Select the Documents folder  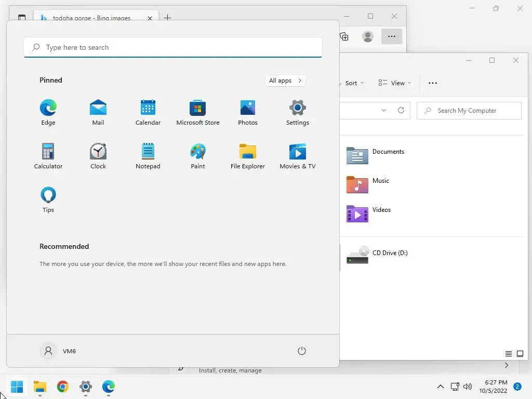376,155
